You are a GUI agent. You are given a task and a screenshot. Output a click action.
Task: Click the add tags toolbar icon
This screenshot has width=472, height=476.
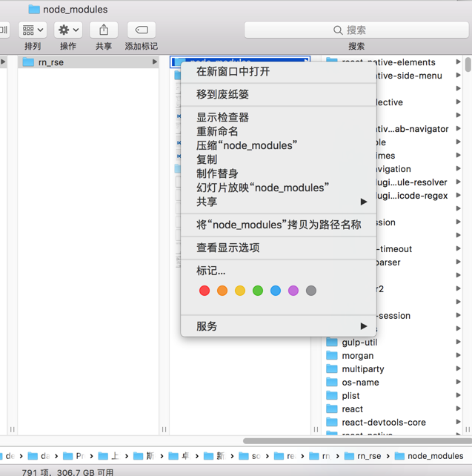coord(141,30)
